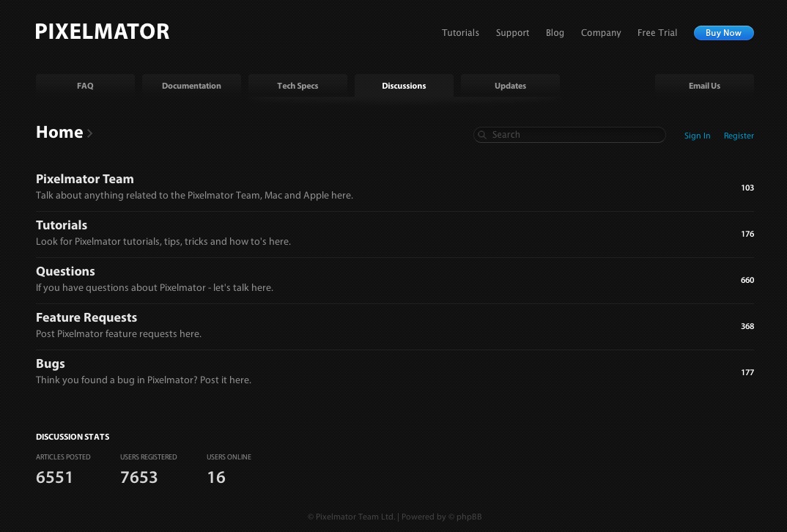Click the Register link

pyautogui.click(x=739, y=136)
